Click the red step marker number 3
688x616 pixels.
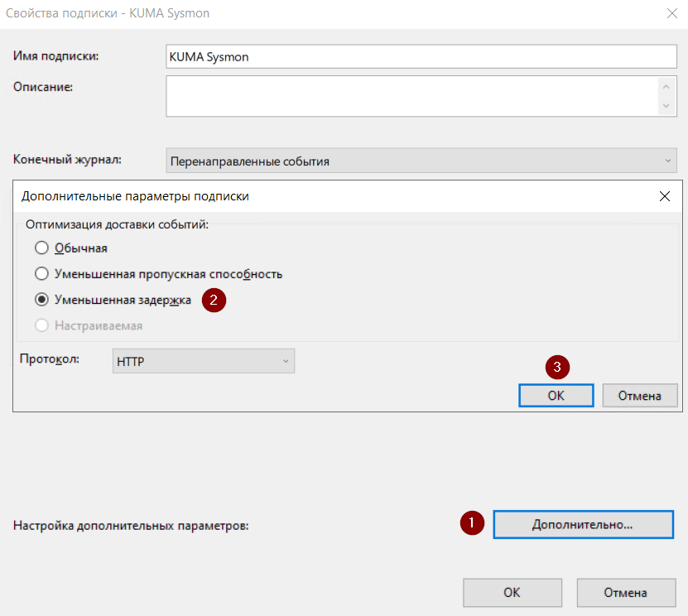pos(557,366)
